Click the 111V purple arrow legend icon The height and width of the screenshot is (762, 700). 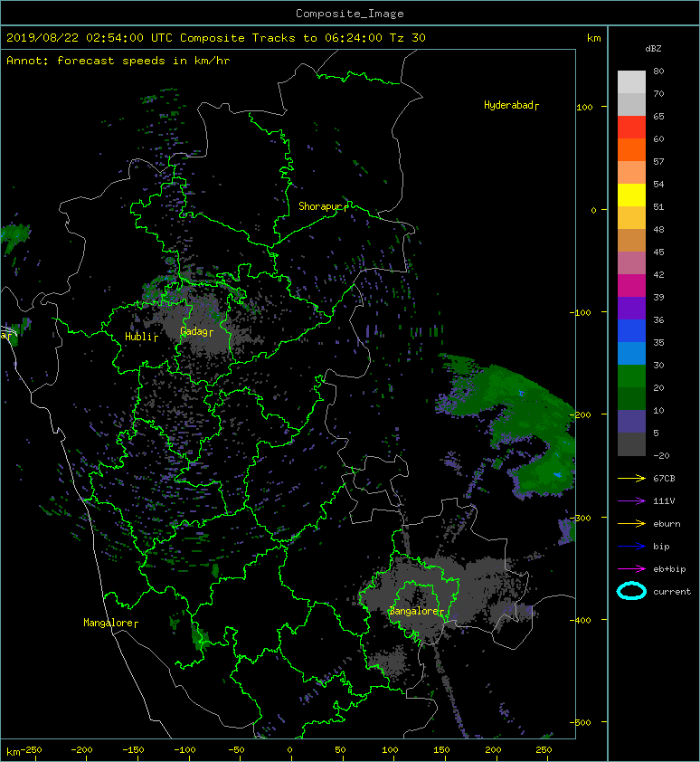(631, 501)
